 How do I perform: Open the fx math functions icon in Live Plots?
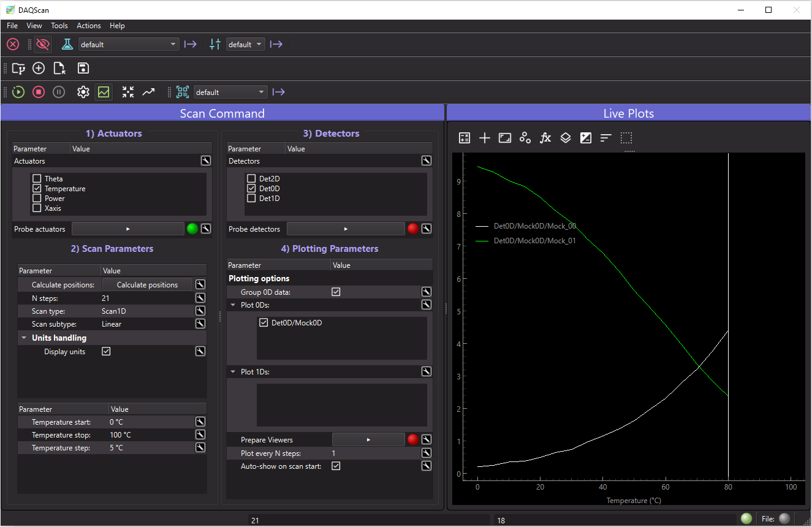point(545,138)
